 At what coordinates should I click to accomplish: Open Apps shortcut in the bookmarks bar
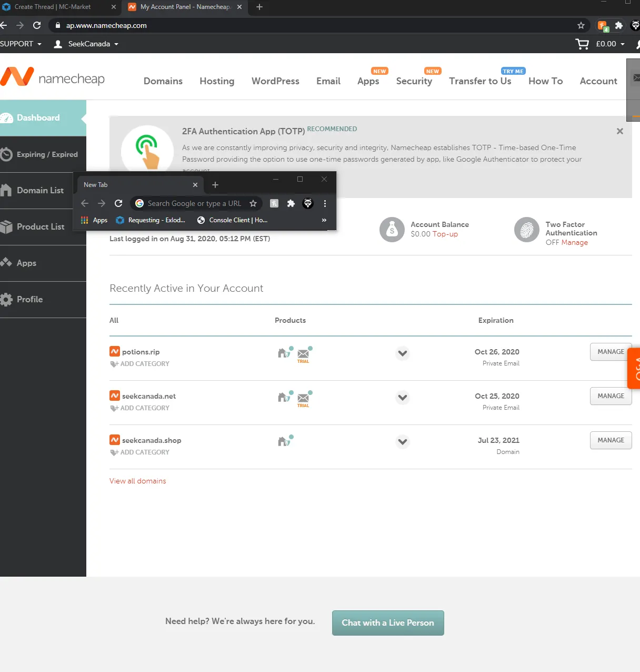point(94,220)
